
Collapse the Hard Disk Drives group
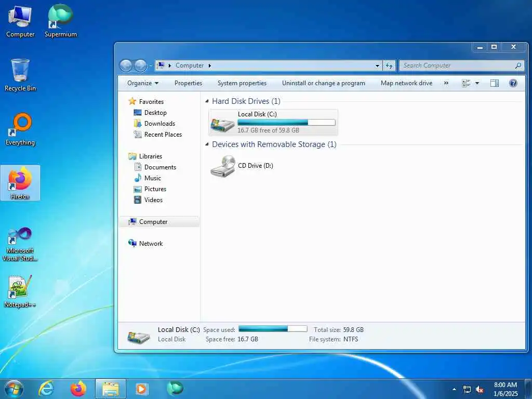coord(207,101)
